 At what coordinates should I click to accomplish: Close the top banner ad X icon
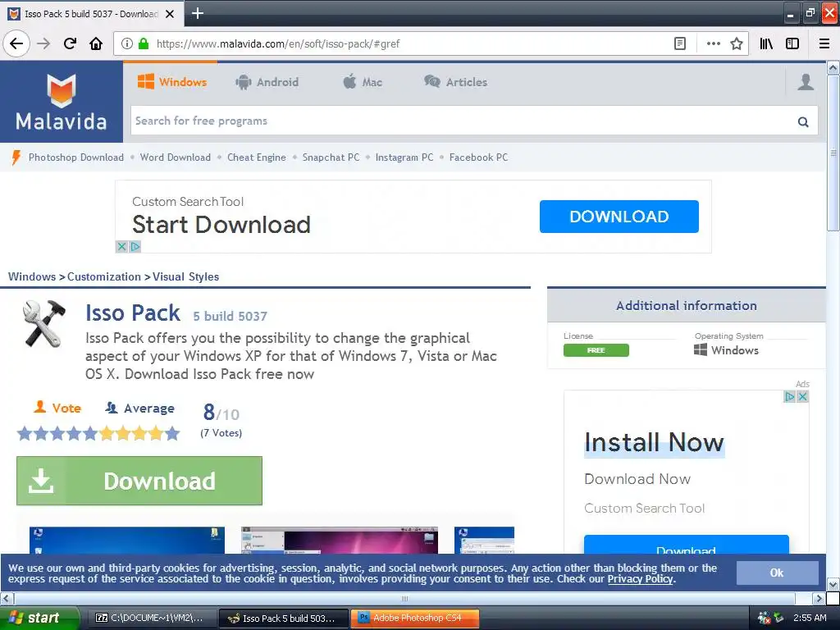[121, 246]
